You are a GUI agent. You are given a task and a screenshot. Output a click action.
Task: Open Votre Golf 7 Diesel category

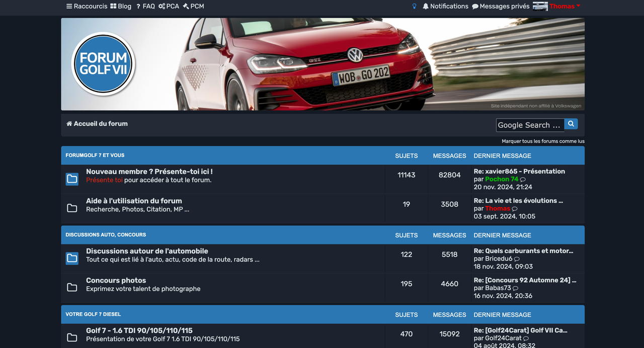[x=93, y=314]
